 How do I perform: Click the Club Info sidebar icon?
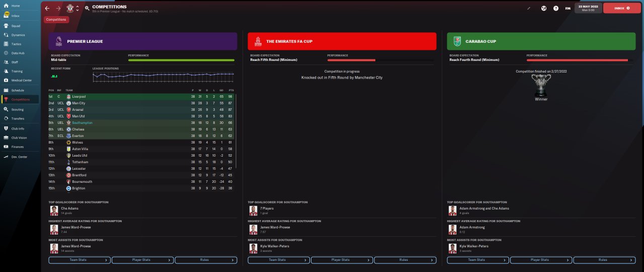click(6, 128)
